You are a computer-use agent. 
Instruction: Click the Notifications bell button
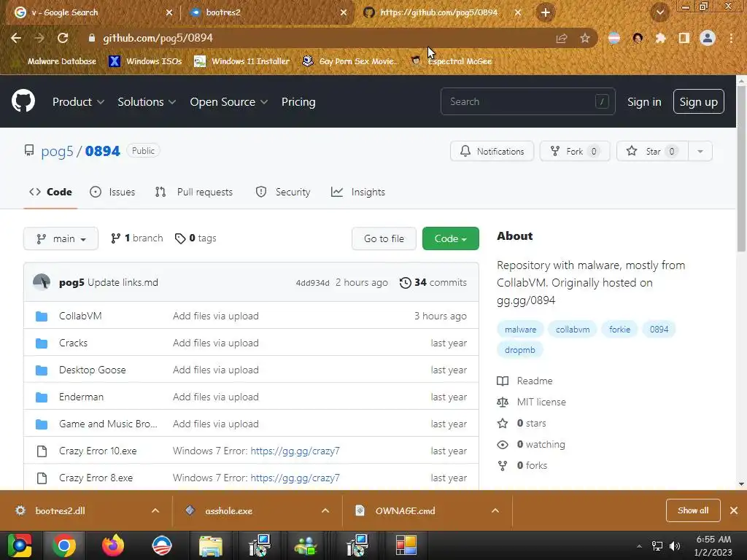pos(492,152)
